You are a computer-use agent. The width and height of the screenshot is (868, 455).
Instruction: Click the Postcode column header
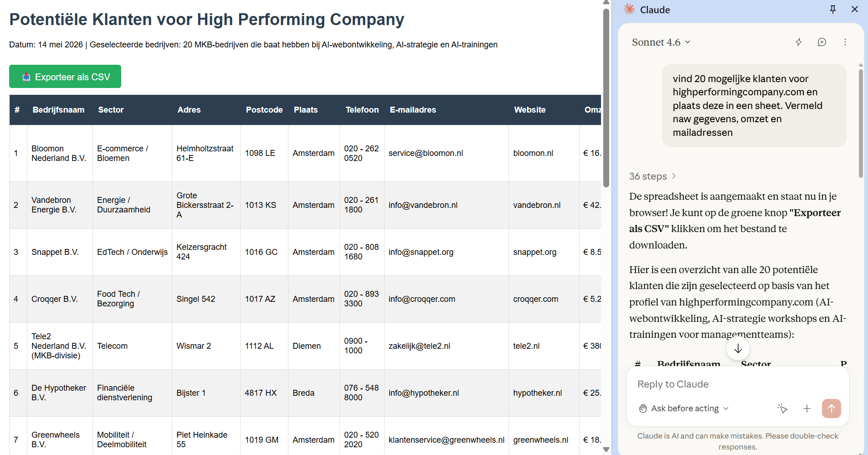point(264,110)
